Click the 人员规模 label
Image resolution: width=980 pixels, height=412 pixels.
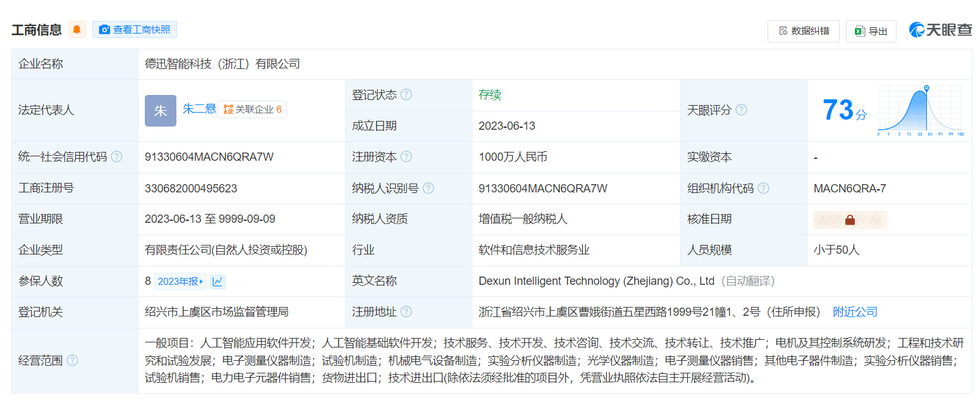click(709, 250)
